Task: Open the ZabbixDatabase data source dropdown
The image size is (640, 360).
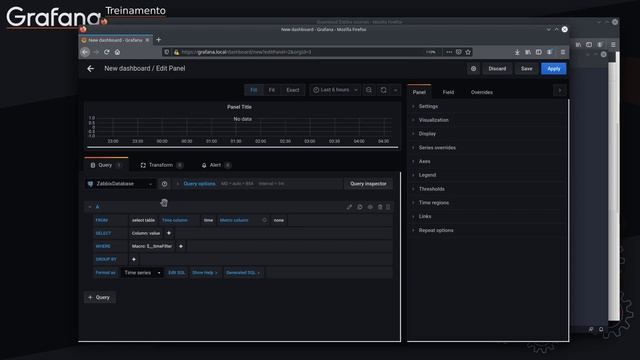Action: click(x=120, y=184)
